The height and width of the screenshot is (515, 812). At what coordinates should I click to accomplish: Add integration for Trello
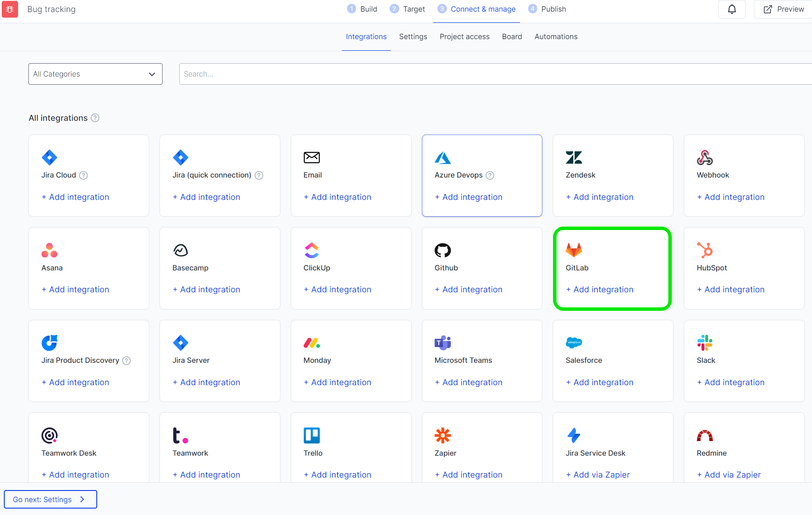click(338, 475)
